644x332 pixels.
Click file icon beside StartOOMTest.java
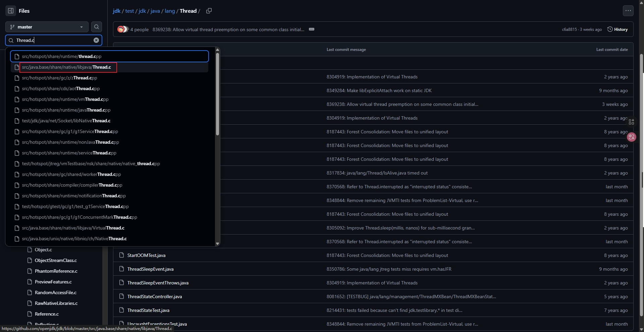point(121,255)
